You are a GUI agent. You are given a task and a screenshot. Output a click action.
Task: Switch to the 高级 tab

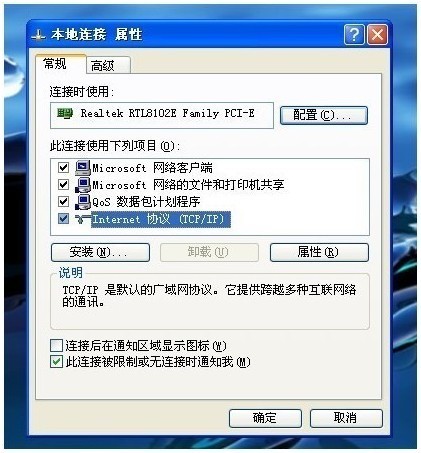[x=108, y=65]
